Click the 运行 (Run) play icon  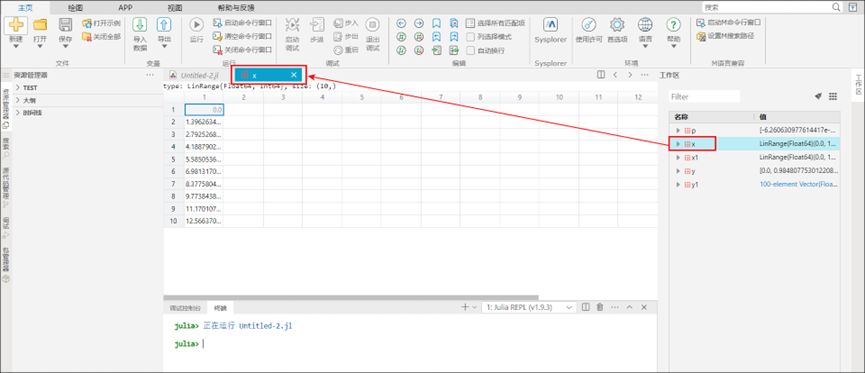[196, 25]
